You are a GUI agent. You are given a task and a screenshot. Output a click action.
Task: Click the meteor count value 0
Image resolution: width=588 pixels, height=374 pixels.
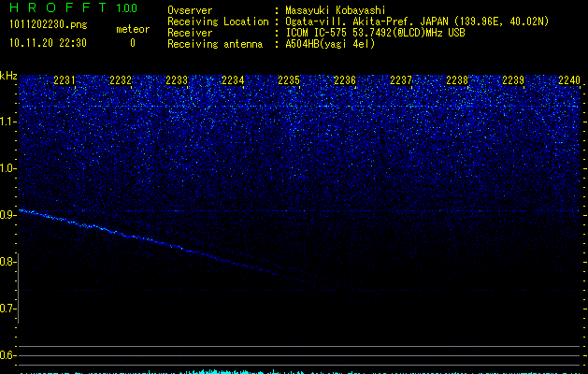coord(133,43)
